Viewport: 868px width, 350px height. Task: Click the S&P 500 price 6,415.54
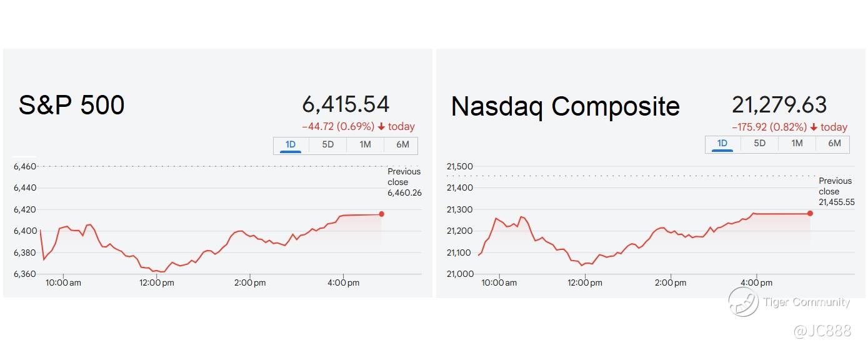(346, 104)
